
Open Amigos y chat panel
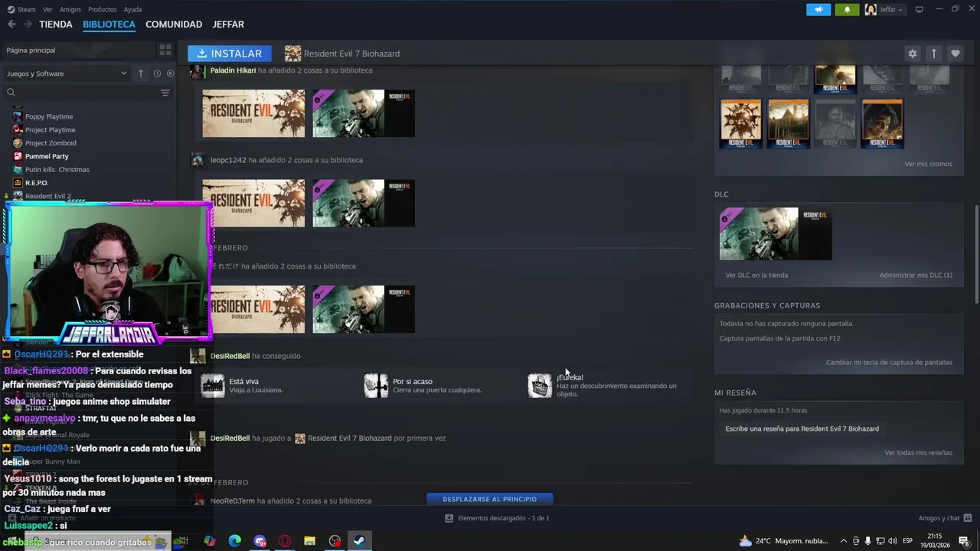click(945, 518)
